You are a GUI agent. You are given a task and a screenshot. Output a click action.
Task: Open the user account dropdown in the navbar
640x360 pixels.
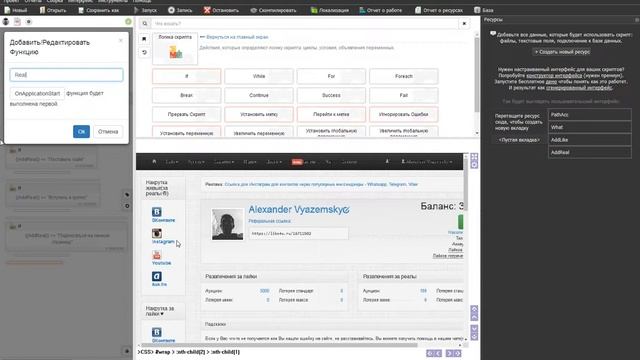[427, 162]
